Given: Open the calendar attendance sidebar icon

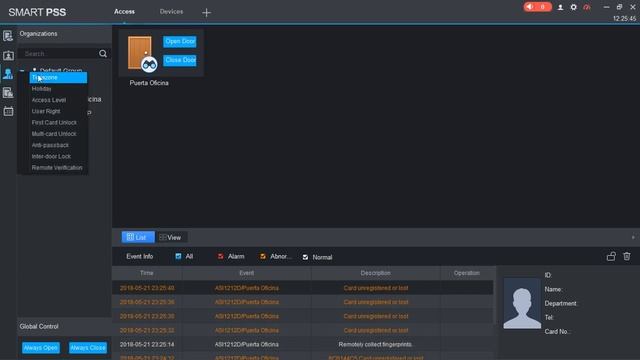Looking at the screenshot, I should [x=8, y=111].
